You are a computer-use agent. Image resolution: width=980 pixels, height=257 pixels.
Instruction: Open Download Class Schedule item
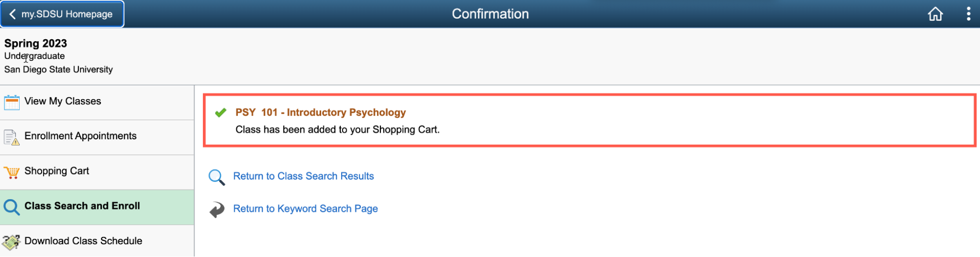(97, 241)
